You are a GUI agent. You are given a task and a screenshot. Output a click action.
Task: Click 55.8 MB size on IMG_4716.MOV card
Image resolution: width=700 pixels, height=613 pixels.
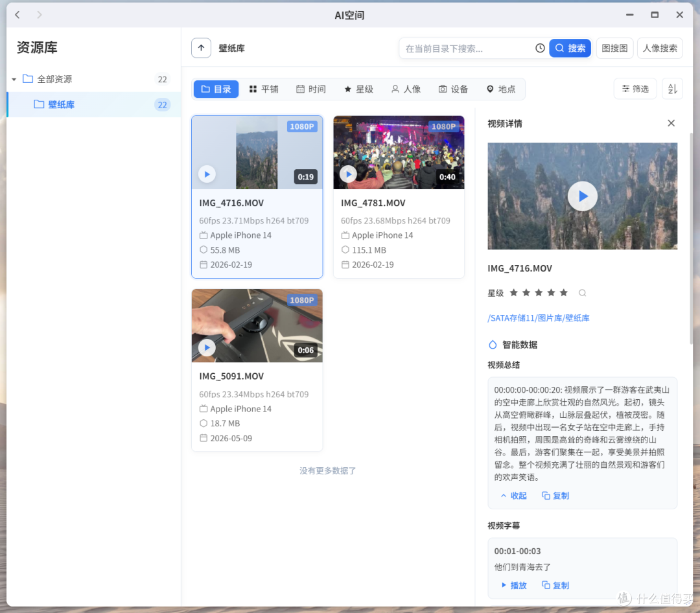click(x=225, y=250)
